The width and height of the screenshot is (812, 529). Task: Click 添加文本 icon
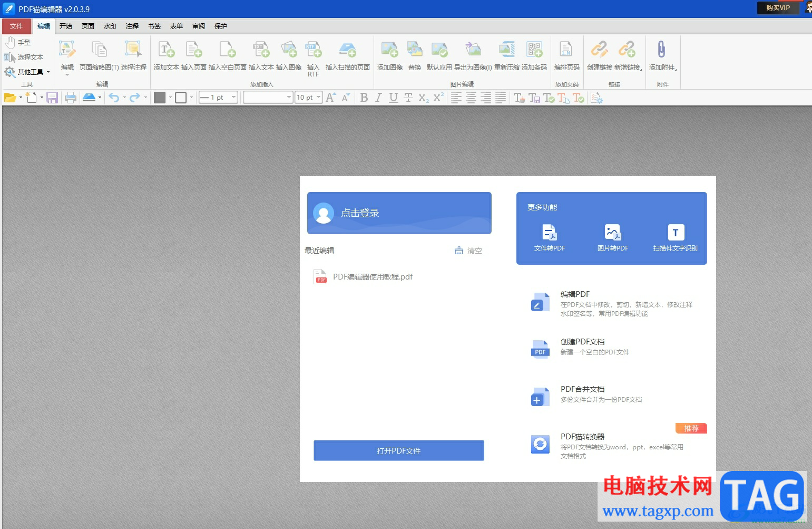coord(167,50)
